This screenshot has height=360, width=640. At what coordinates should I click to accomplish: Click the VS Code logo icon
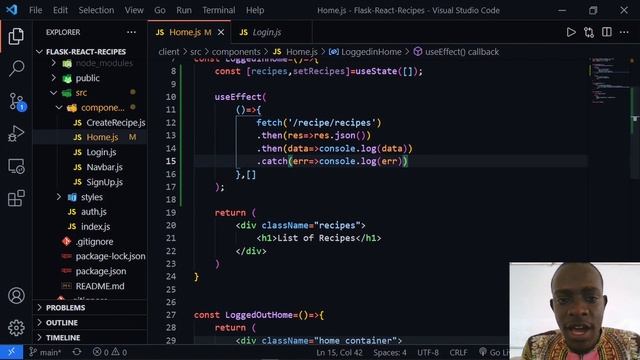click(11, 10)
